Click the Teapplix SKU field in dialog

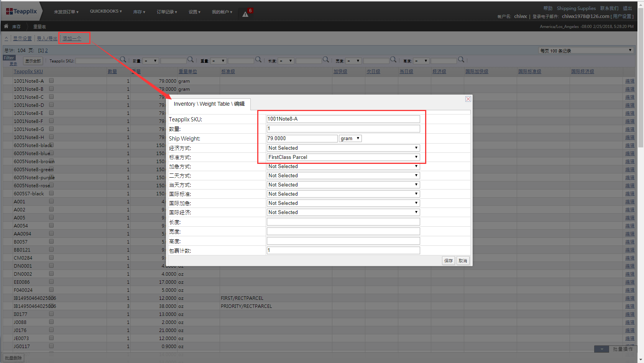click(343, 119)
